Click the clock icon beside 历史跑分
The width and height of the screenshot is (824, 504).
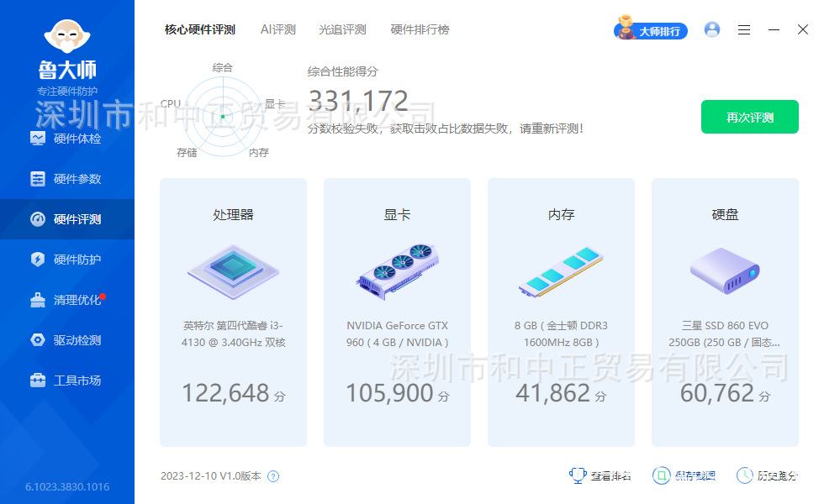[x=745, y=475]
